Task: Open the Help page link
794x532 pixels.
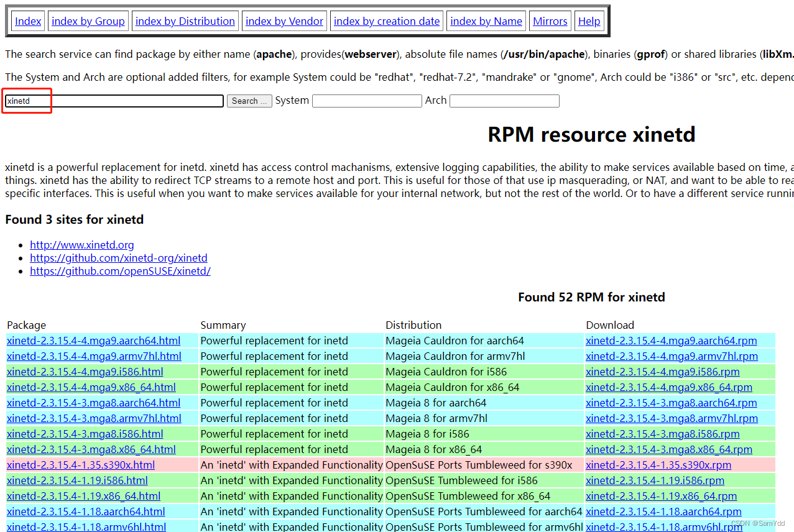Action: coord(589,21)
